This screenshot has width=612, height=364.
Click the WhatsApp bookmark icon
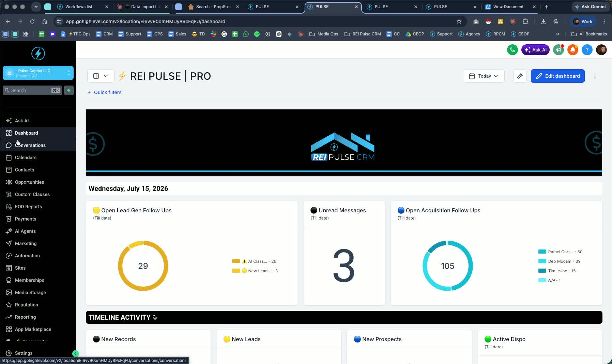[x=246, y=34]
